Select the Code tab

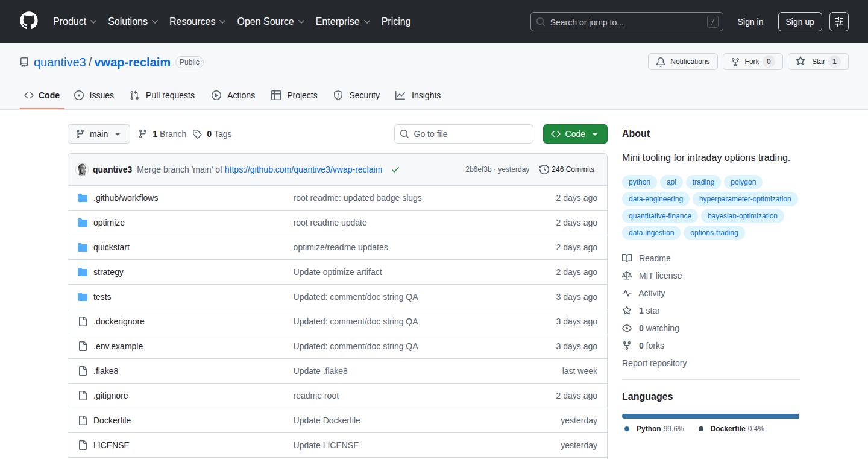(42, 95)
